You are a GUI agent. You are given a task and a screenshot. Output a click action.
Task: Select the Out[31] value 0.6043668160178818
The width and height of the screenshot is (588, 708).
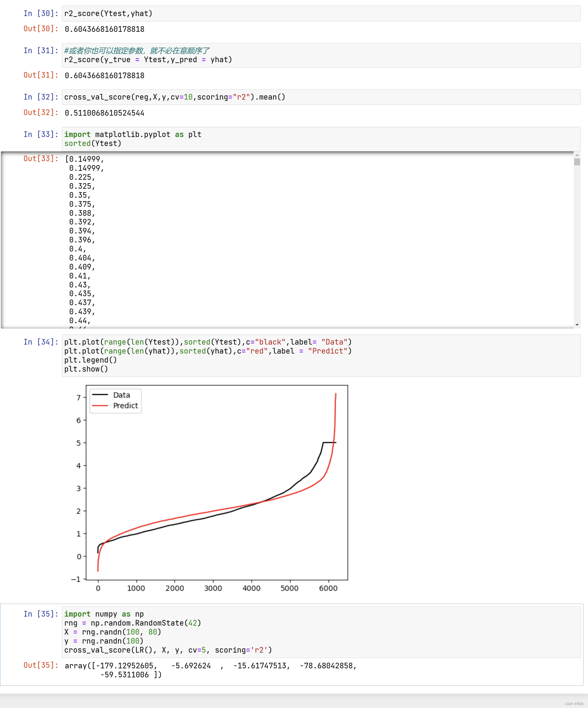[105, 75]
